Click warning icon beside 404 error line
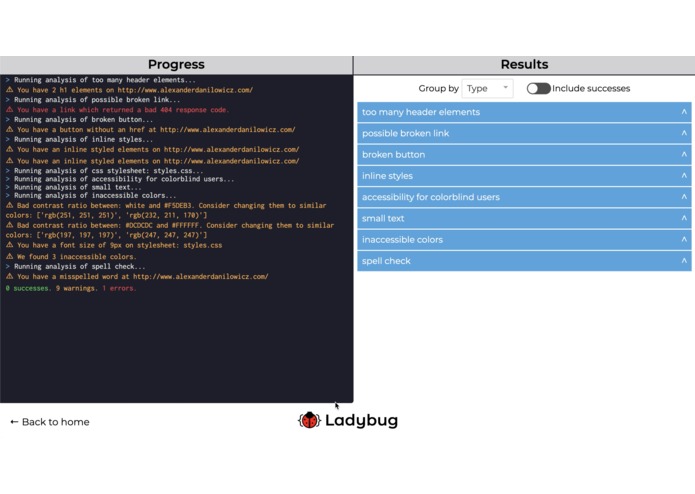695x494 pixels. 9,109
